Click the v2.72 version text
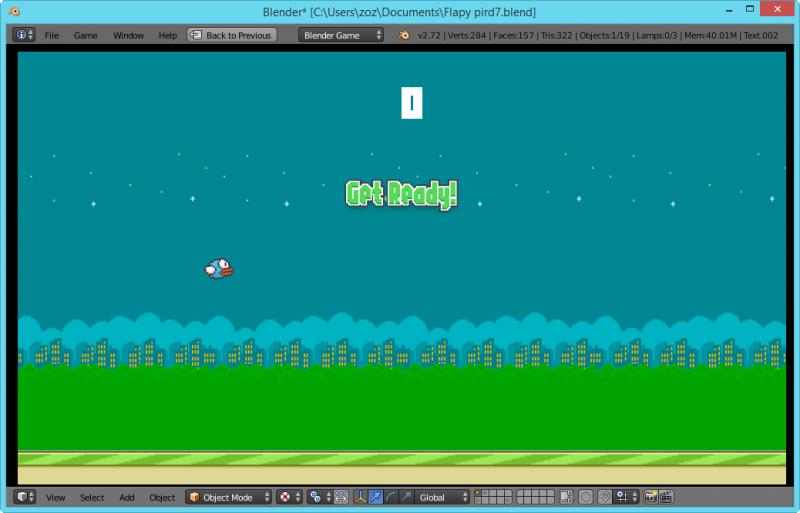Viewport: 800px width, 513px height. coord(429,35)
